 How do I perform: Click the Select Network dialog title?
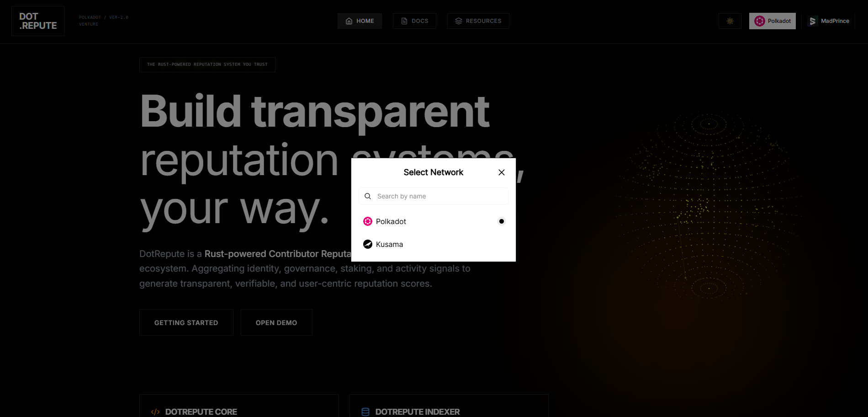[x=433, y=172]
